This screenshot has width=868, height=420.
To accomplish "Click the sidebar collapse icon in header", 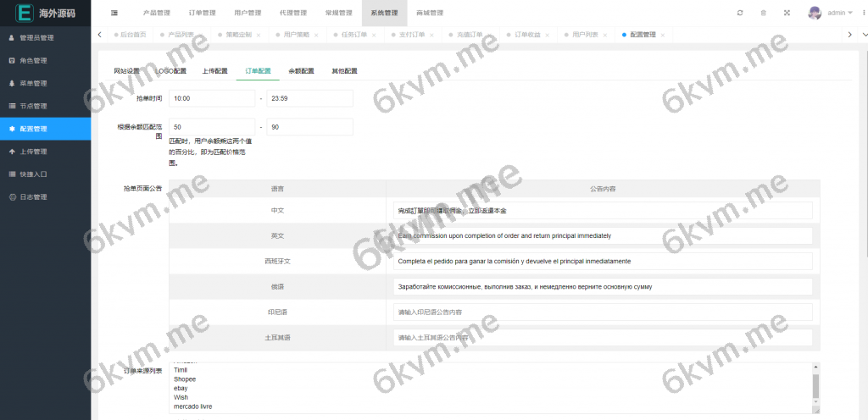I will 114,13.
